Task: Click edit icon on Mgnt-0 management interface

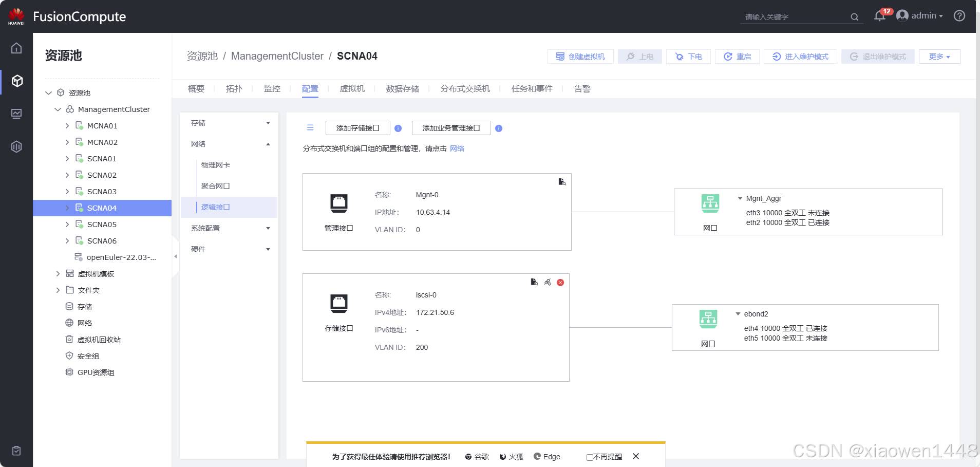Action: point(562,182)
